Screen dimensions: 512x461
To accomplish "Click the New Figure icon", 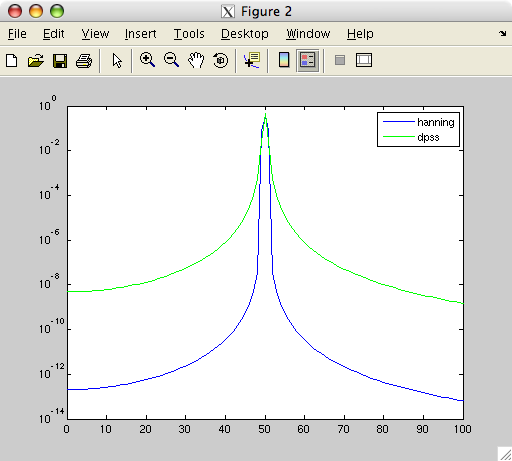I will (12, 61).
